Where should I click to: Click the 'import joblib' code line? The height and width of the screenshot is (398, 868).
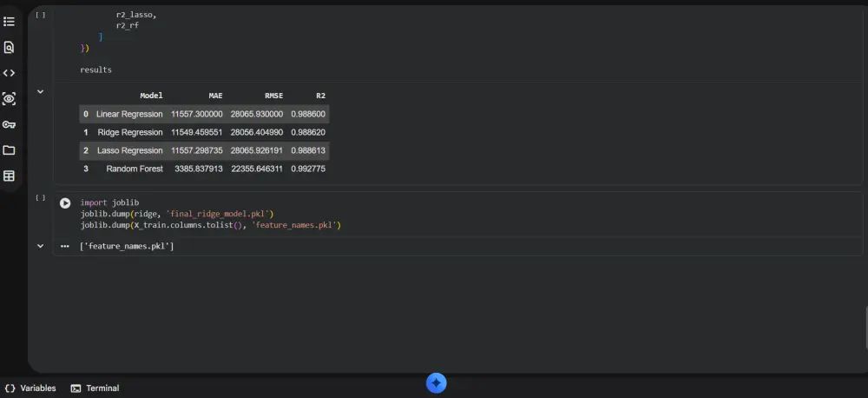(x=109, y=202)
